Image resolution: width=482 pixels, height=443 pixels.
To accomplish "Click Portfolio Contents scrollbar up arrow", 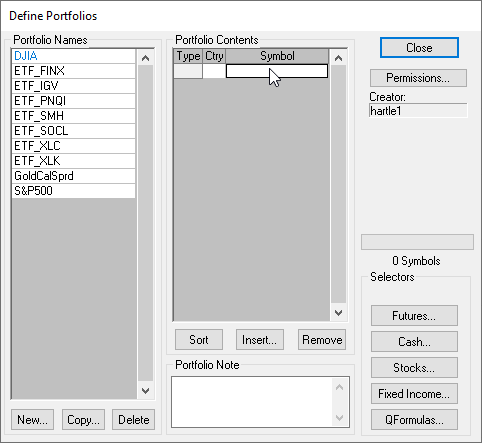I will tap(338, 58).
